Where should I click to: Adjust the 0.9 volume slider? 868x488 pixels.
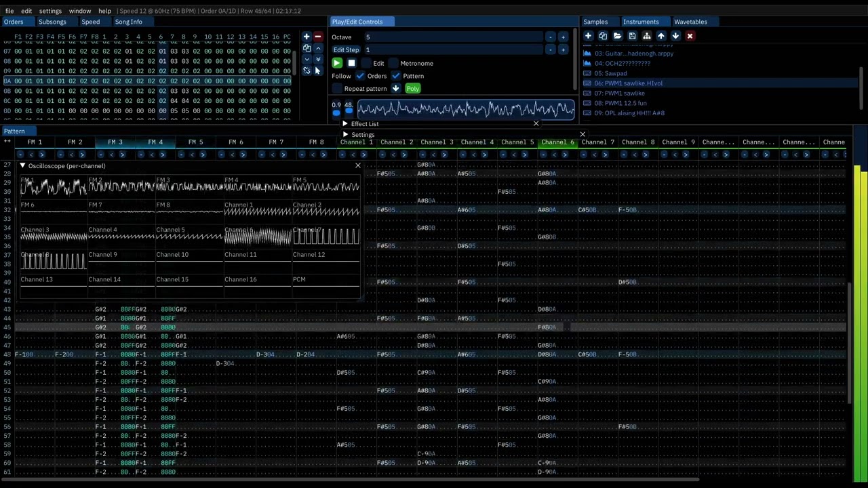[336, 108]
